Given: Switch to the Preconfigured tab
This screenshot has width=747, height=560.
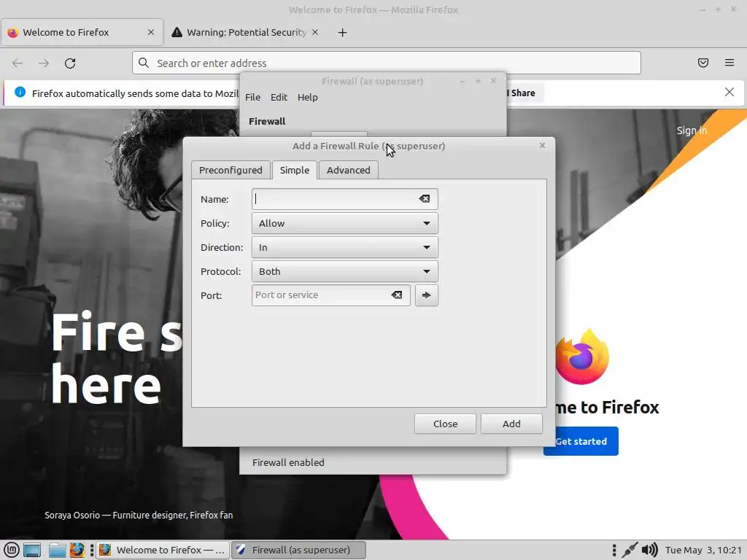Looking at the screenshot, I should 231,170.
